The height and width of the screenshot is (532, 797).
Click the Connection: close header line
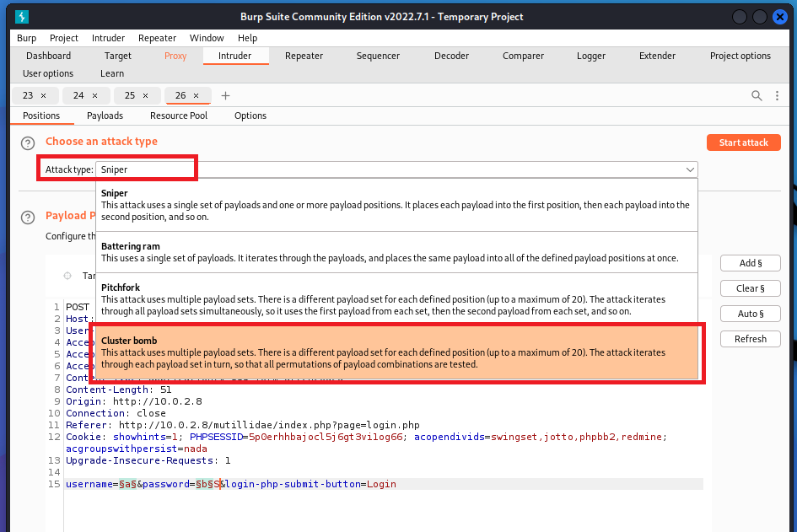coord(116,414)
